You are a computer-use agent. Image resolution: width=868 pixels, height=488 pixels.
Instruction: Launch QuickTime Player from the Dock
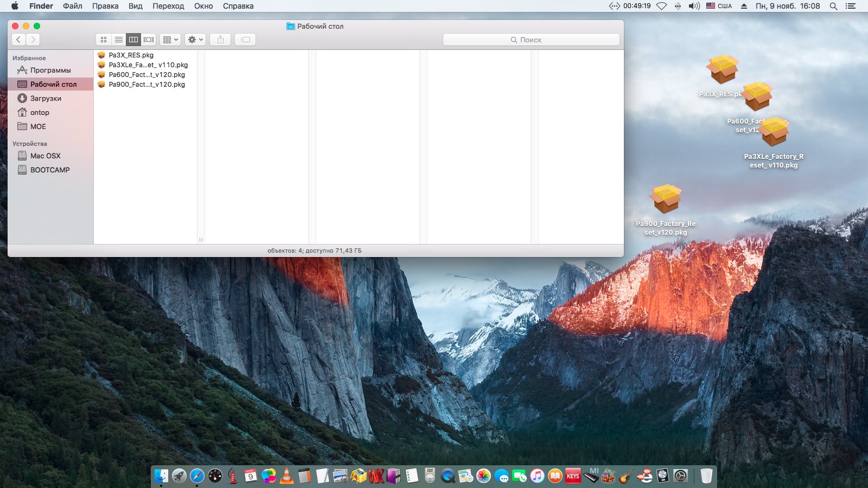(448, 476)
